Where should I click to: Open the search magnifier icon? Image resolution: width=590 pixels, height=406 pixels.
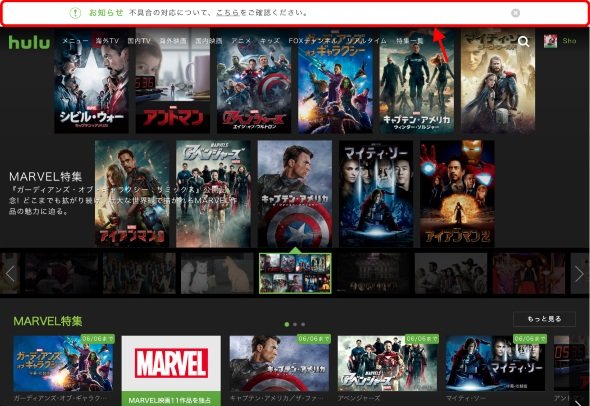[x=523, y=41]
